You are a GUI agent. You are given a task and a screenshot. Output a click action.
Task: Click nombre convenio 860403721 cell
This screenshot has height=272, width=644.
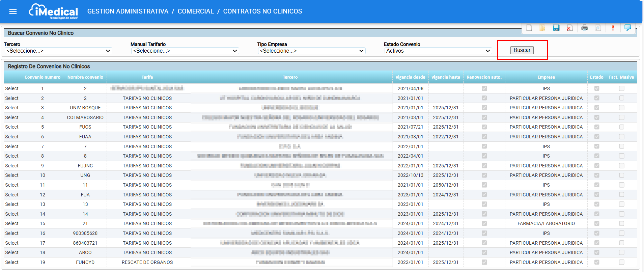[85, 243]
